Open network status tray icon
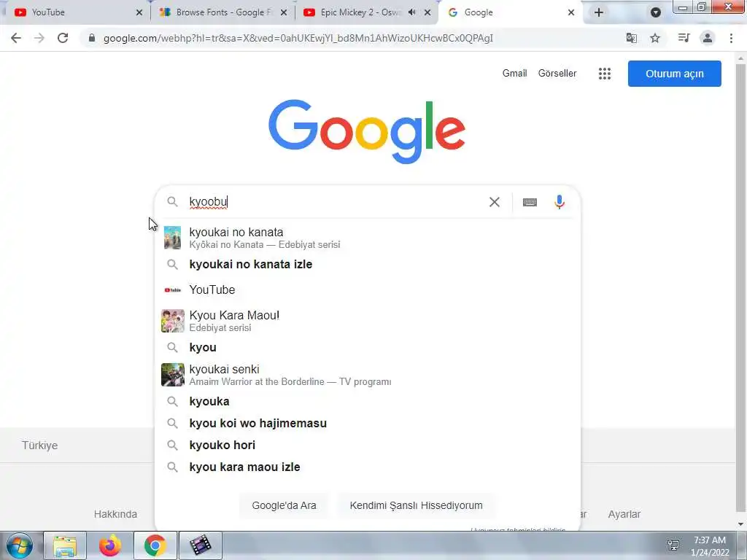The width and height of the screenshot is (747, 560). pos(673,545)
